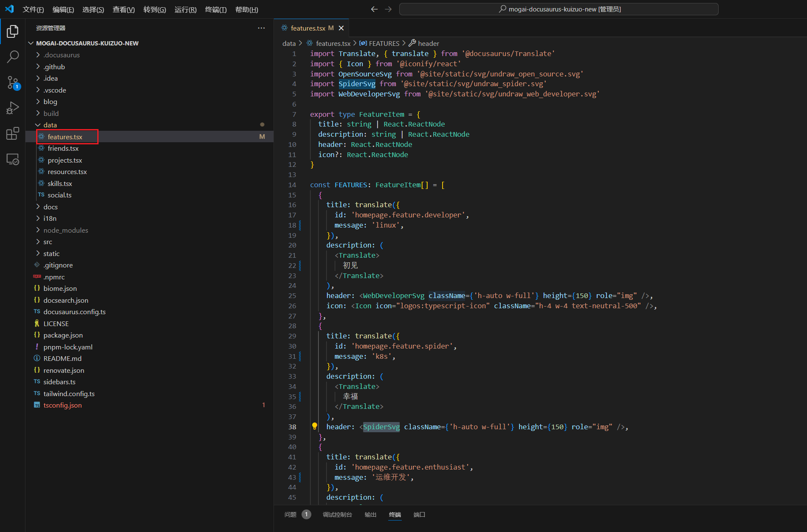Image resolution: width=807 pixels, height=532 pixels.
Task: Open Run and Debug view icon
Action: pos(13,108)
